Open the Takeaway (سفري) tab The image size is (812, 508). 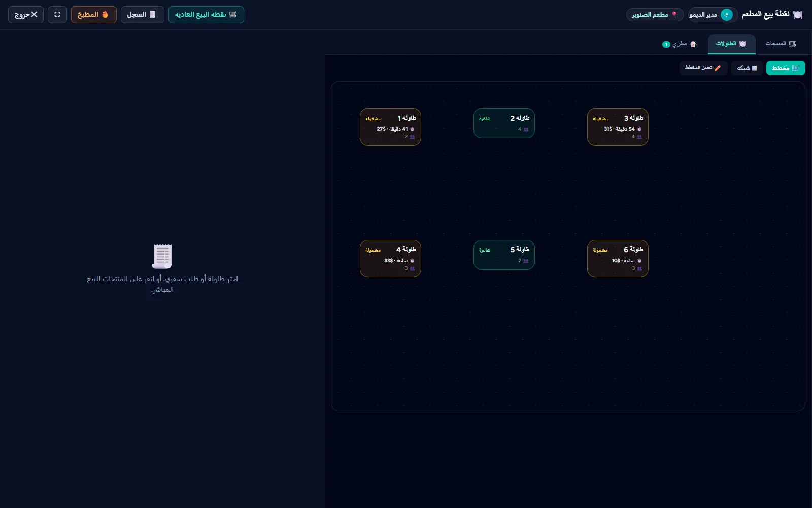(680, 44)
